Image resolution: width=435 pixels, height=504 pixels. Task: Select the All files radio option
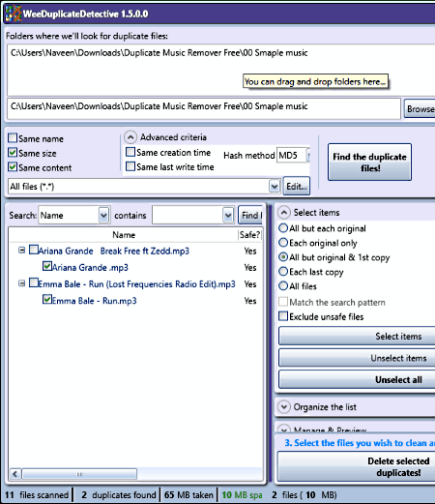283,286
